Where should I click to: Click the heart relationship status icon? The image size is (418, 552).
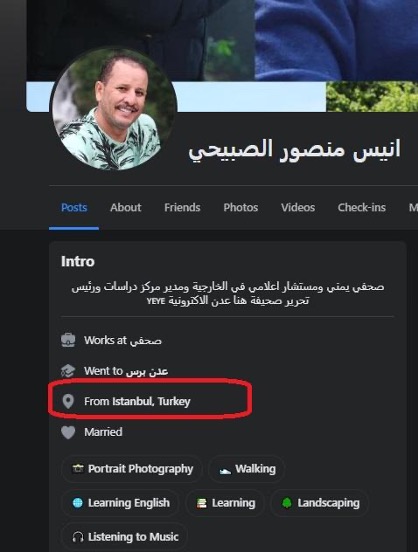[68, 432]
